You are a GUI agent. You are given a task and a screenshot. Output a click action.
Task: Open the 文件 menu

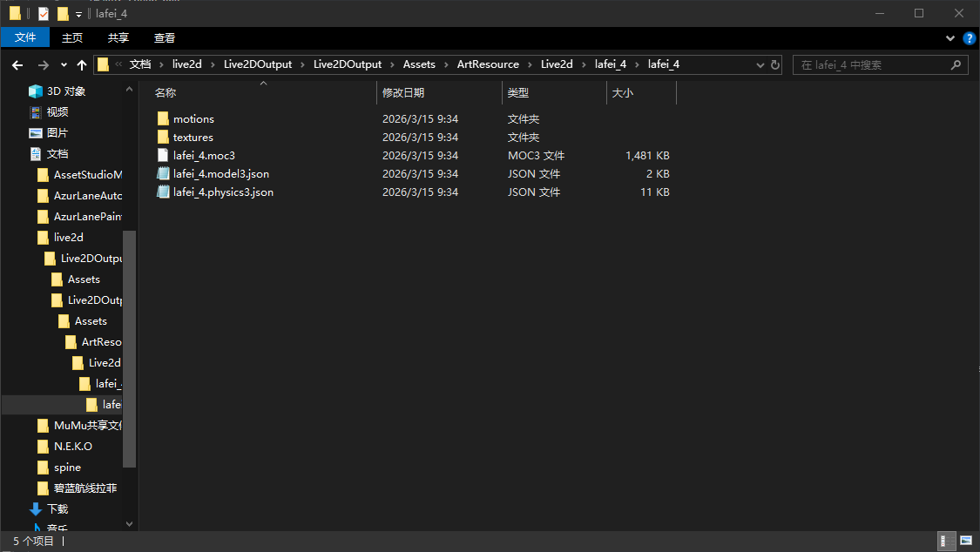(x=25, y=37)
